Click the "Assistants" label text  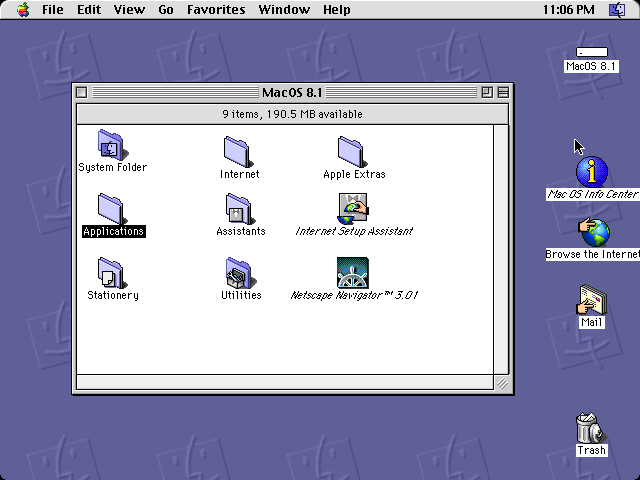[x=241, y=231]
